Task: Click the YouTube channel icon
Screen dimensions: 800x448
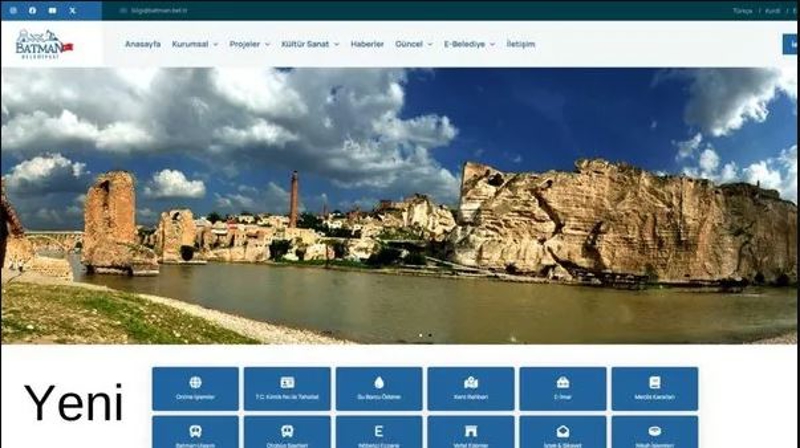Action: click(52, 10)
